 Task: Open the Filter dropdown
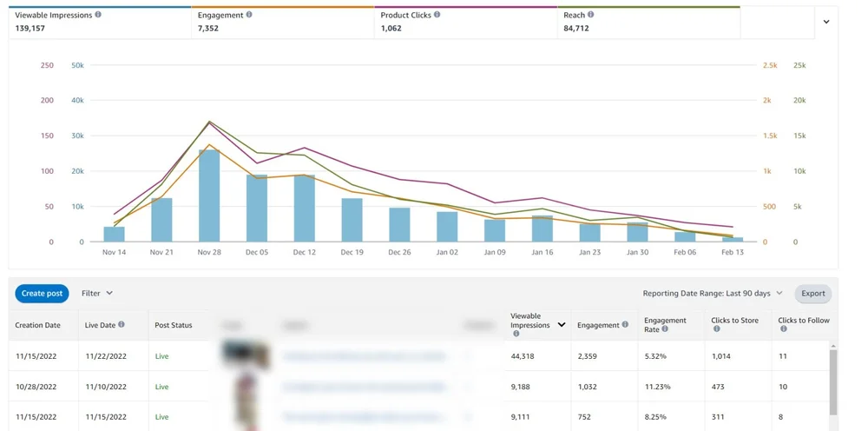coord(97,293)
